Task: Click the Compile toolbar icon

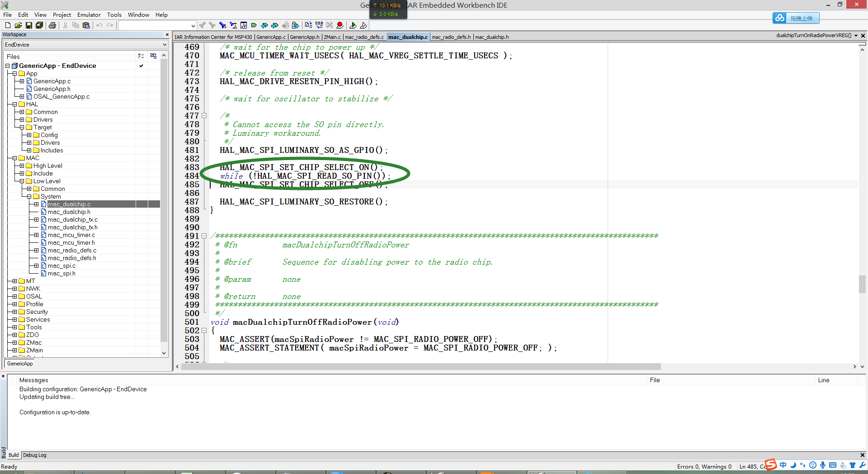Action: [308, 25]
